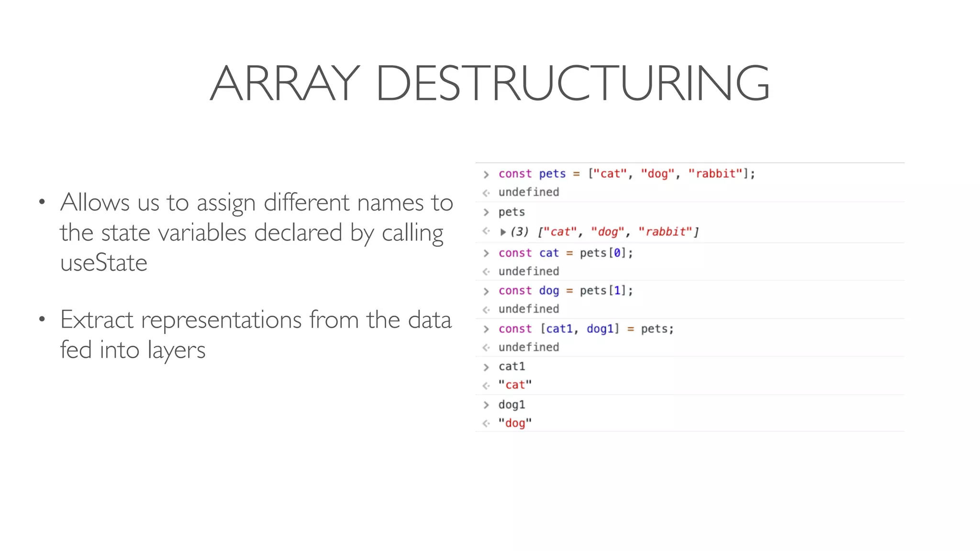Expand the (3) array disclosure triangle
Image resolution: width=980 pixels, height=551 pixels.
(x=503, y=232)
